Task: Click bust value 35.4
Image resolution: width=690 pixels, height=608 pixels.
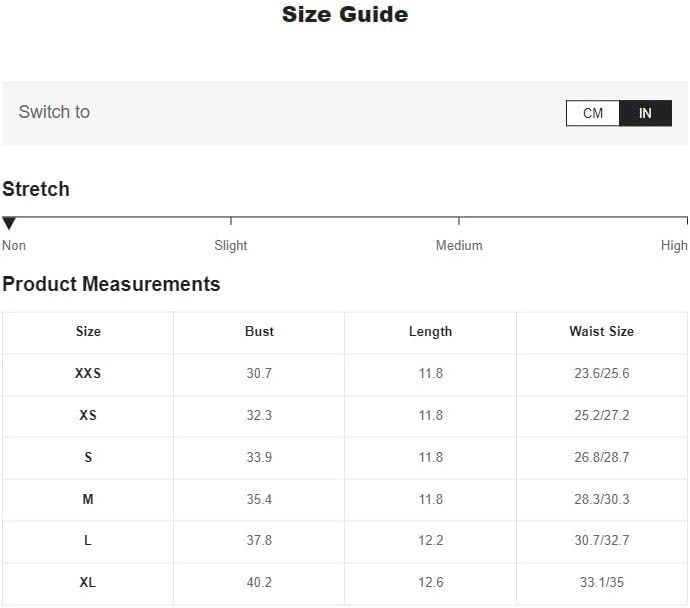Action: point(259,499)
